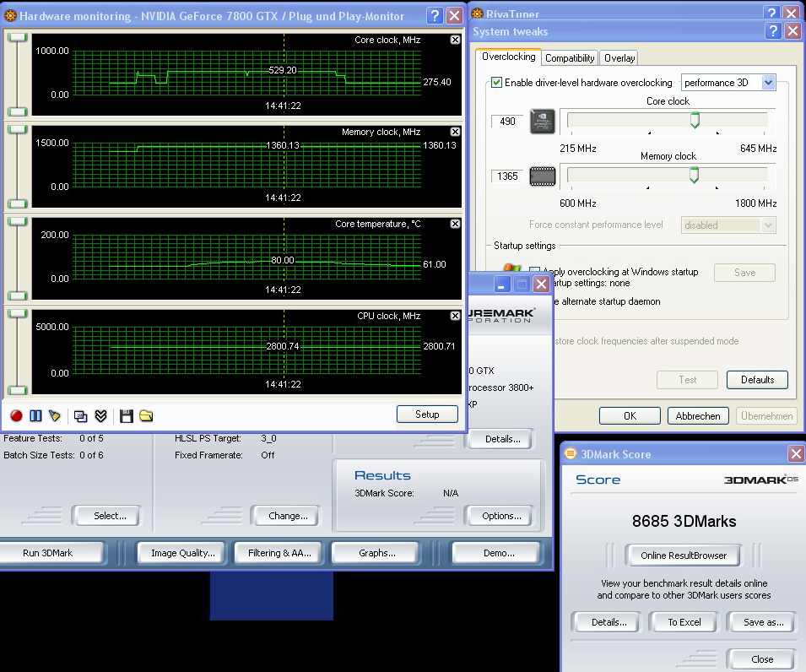Click the GPU chip icon beside Core clock
This screenshot has width=806, height=672.
point(543,122)
